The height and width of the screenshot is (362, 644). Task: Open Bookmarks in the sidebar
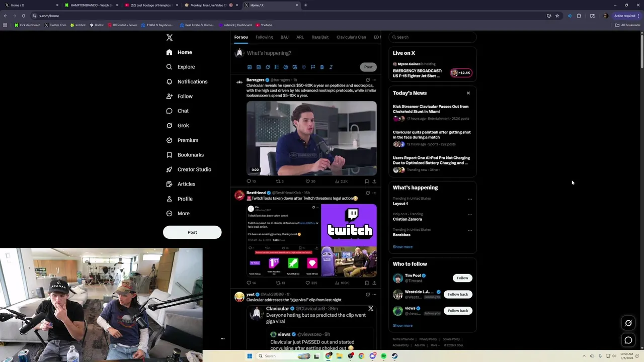click(185, 155)
